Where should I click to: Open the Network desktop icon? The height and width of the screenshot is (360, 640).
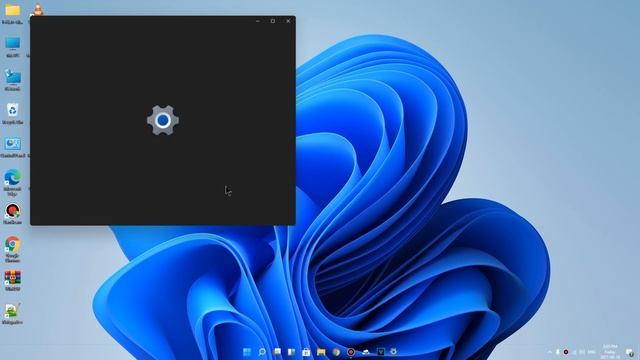click(x=13, y=77)
